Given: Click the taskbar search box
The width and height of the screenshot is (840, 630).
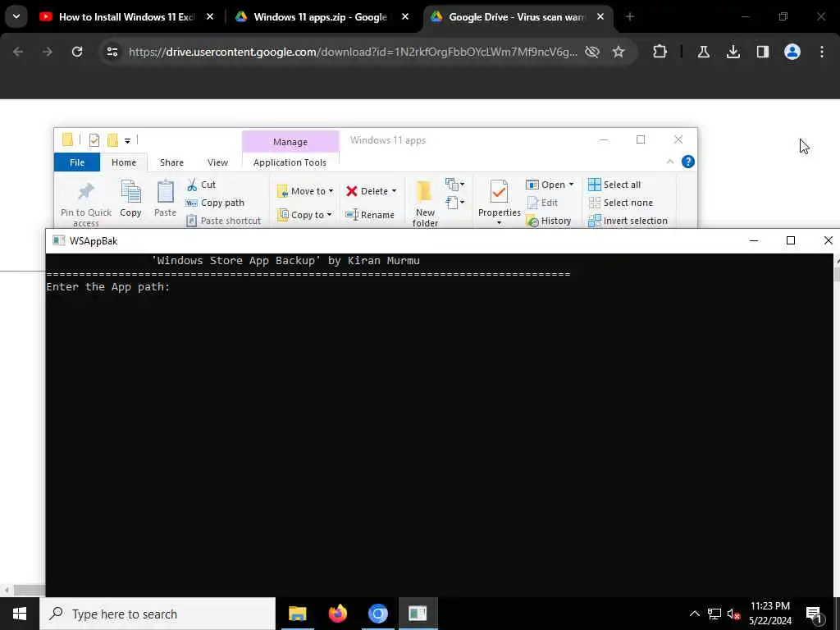Looking at the screenshot, I should pos(157,614).
